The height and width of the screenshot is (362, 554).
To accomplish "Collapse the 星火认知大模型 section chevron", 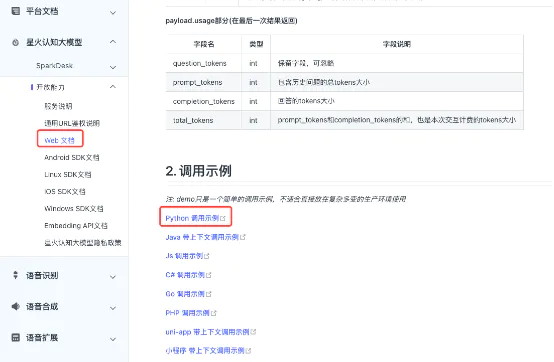I will coord(113,42).
